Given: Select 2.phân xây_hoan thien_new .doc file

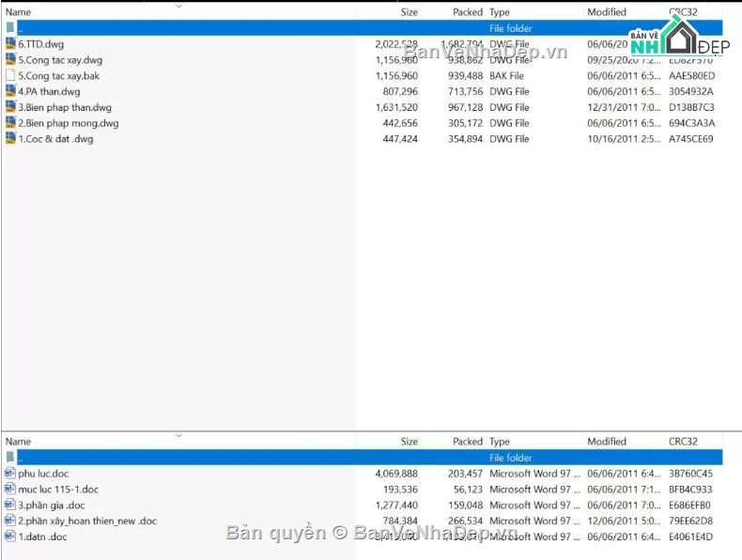Looking at the screenshot, I should click(87, 521).
